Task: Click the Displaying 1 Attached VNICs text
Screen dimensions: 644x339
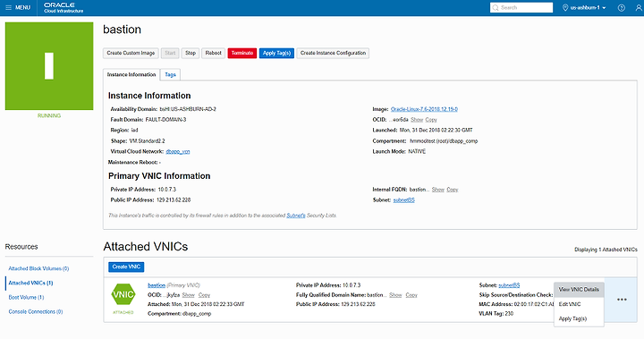Action: coord(606,250)
